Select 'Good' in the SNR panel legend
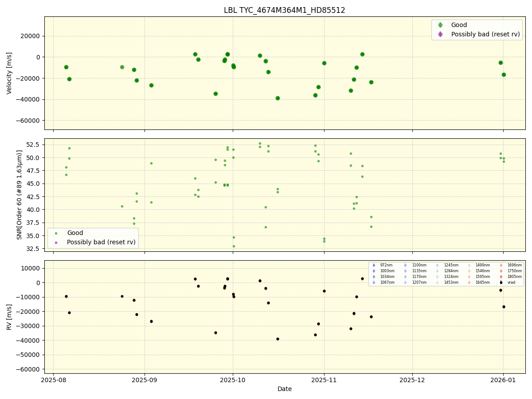The height and width of the screenshot is (399, 532). point(75,233)
